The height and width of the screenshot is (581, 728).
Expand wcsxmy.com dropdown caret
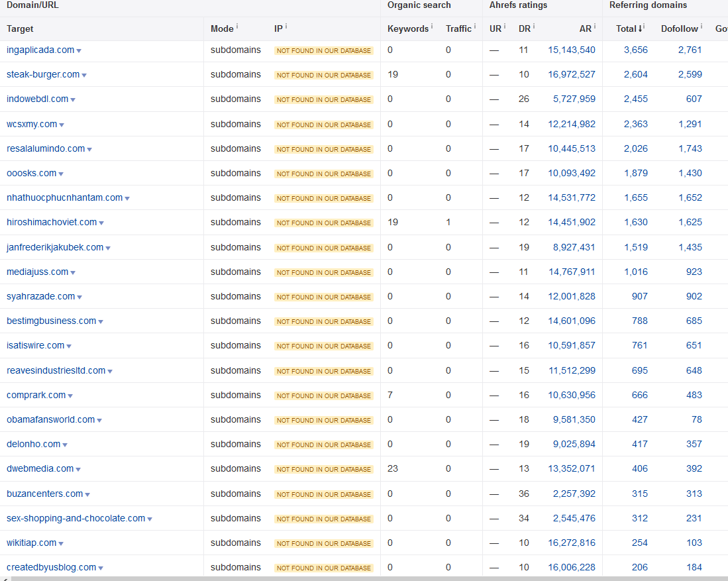coord(62,125)
